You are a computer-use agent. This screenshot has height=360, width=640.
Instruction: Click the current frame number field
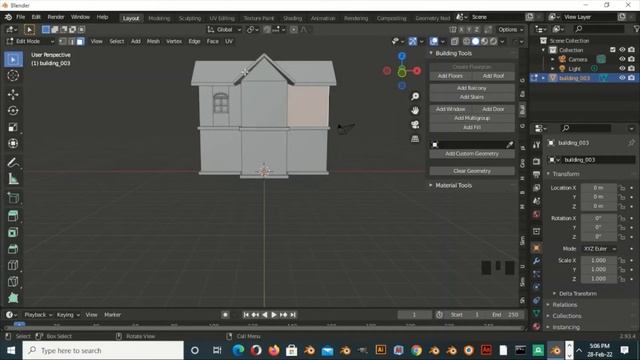(414, 315)
